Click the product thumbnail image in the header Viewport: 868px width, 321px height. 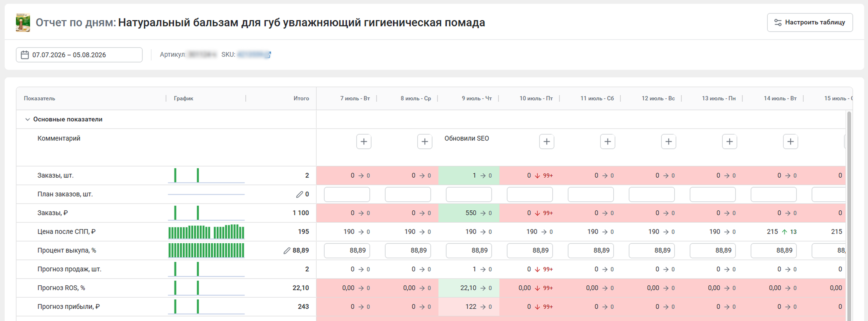coord(23,22)
